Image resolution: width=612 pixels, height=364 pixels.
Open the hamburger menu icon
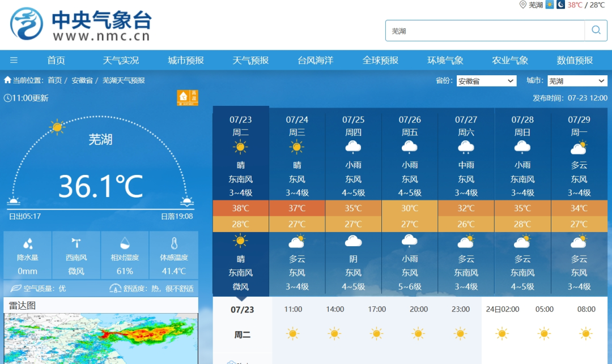(x=14, y=60)
